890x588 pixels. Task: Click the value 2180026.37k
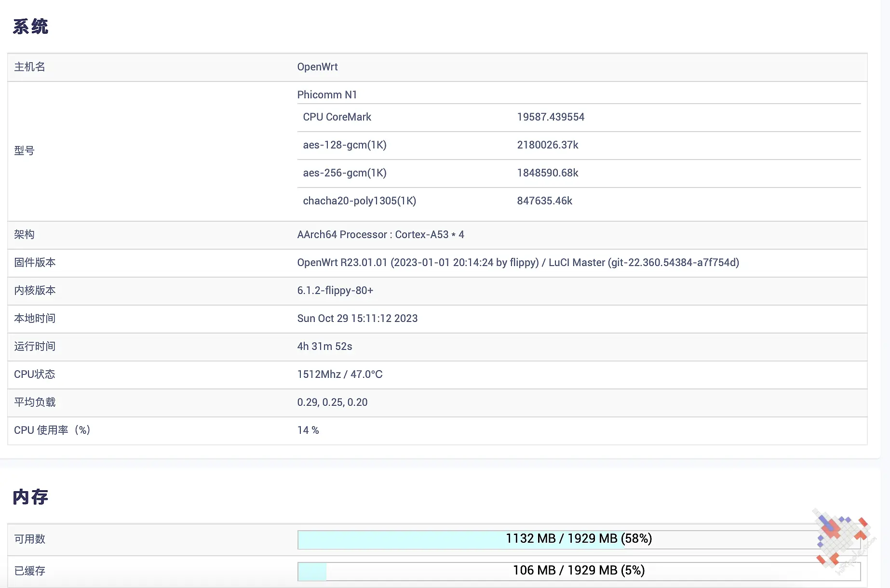tap(547, 145)
